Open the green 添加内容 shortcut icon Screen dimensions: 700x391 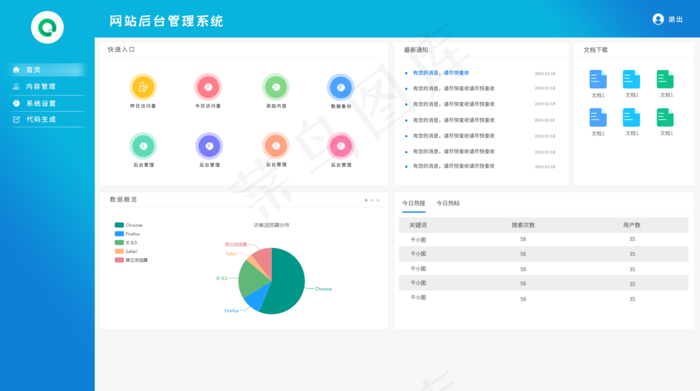[x=276, y=87]
